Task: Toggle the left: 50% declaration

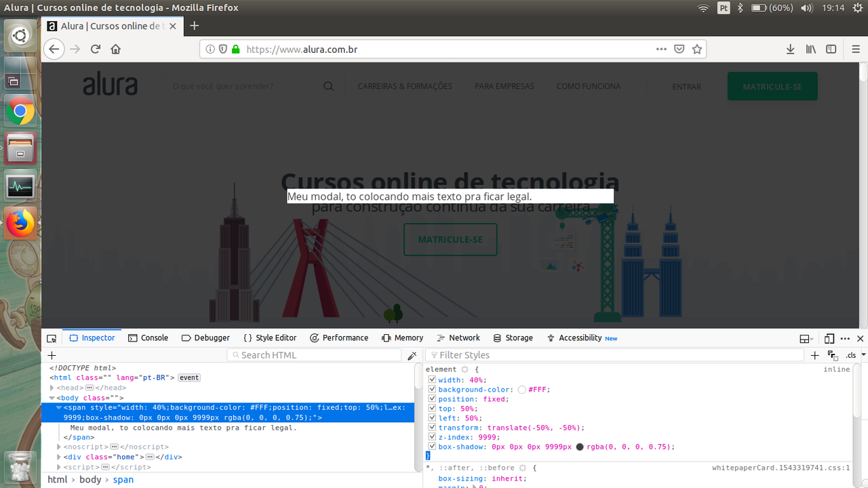Action: tap(432, 418)
